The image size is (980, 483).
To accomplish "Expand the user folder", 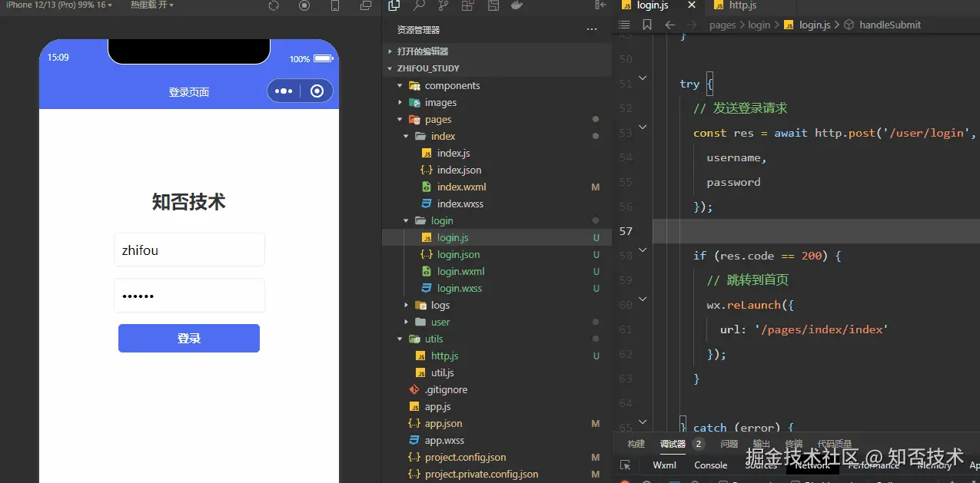I will pos(440,322).
